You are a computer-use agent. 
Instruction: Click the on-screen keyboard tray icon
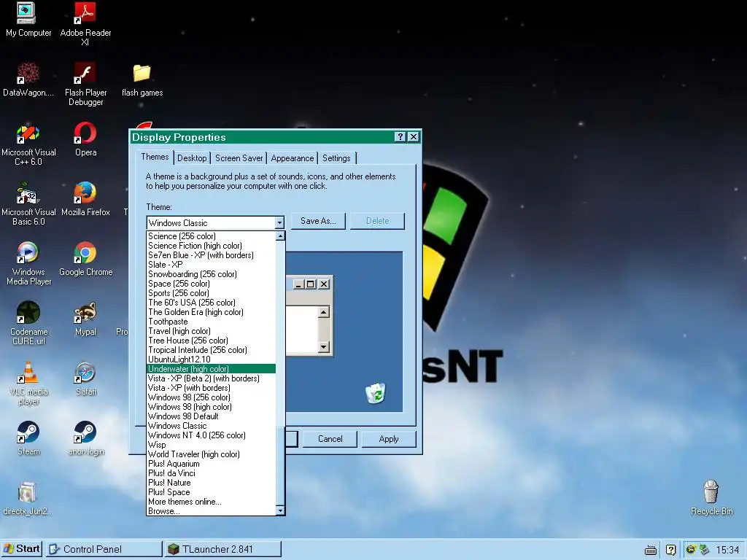point(650,550)
